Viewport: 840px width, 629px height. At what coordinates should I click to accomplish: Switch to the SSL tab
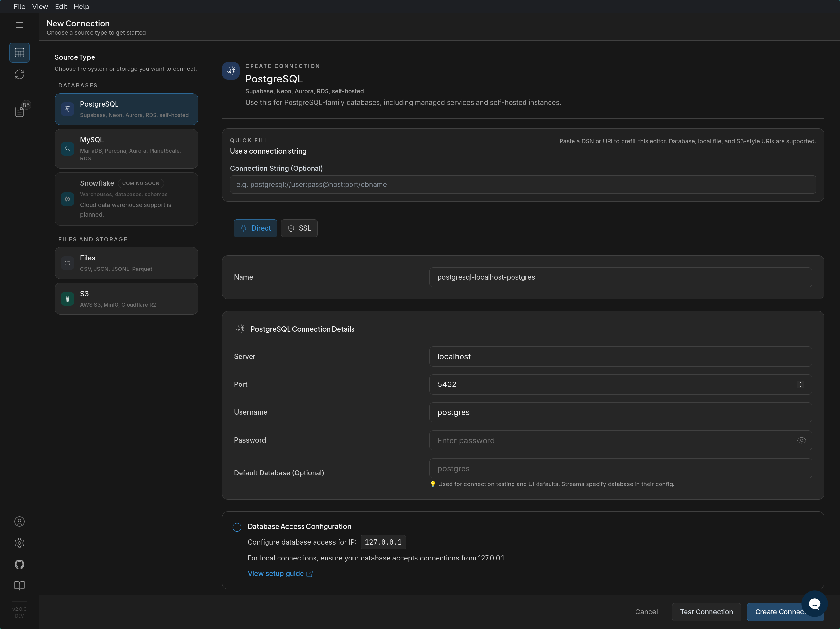299,228
